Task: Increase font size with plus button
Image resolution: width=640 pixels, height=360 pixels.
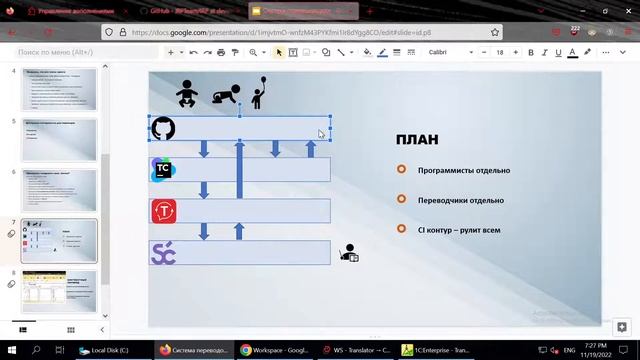Action: pyautogui.click(x=516, y=52)
